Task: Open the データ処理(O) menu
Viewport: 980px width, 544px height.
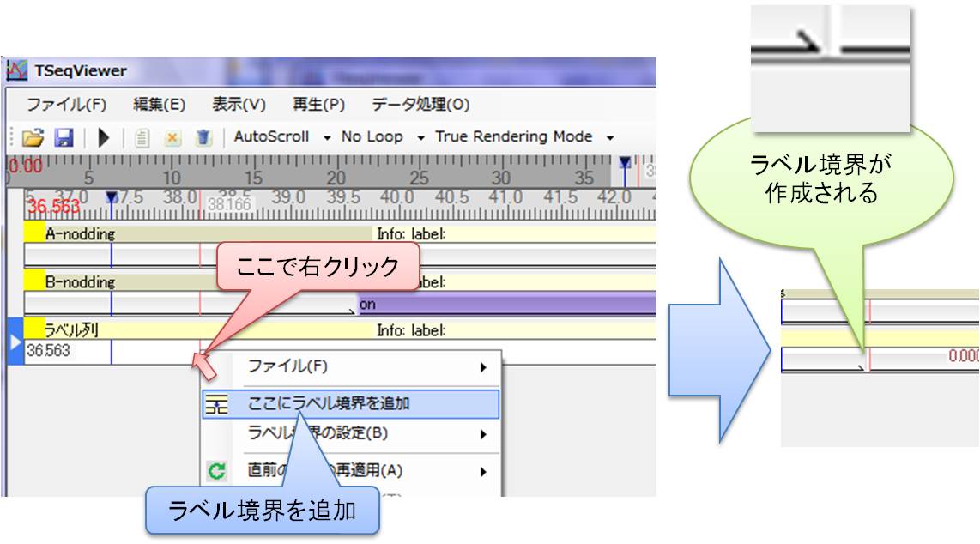Action: tap(420, 105)
